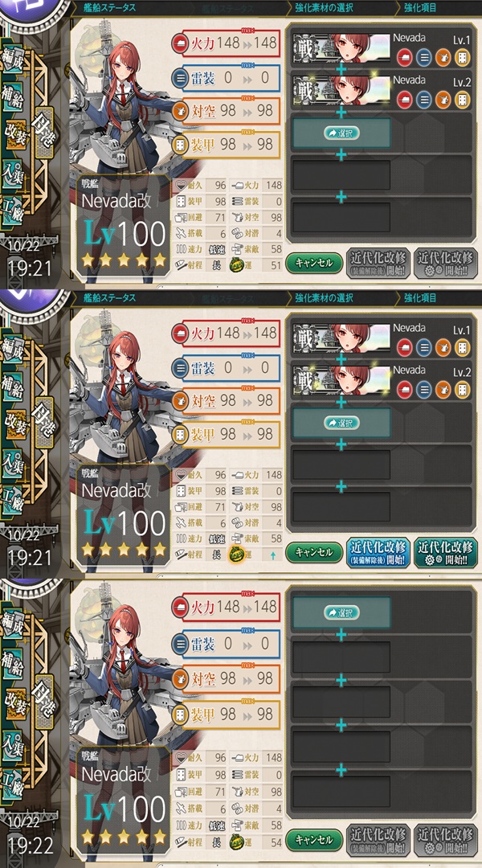This screenshot has height=868, width=482.
Task: Click 選択 slot on the screen showing luck 51
Action: pyautogui.click(x=341, y=133)
